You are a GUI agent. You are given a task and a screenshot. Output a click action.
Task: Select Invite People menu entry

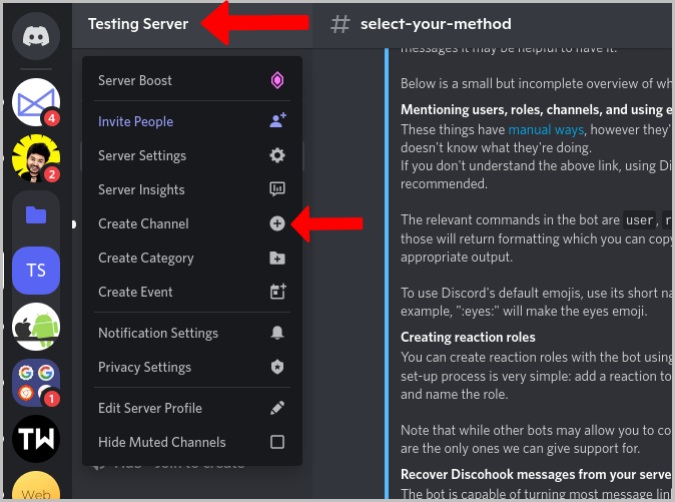pos(192,121)
